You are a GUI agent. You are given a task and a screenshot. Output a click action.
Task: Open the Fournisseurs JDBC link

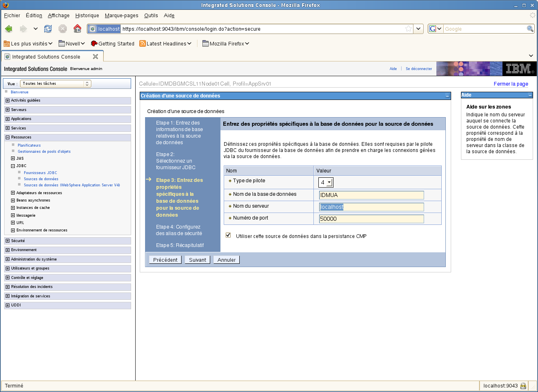(40, 173)
